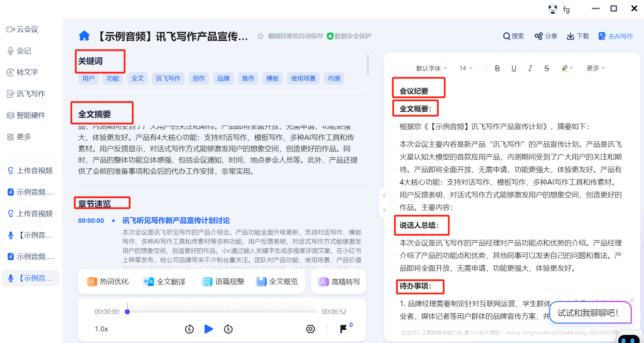The width and height of the screenshot is (644, 343).
Task: Skip audio forward five seconds
Action: click(228, 329)
